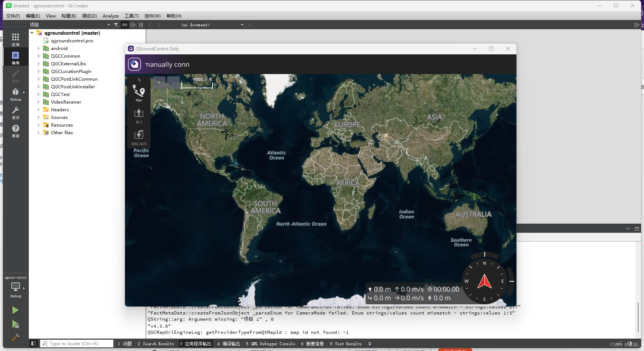Select QGCPostLinkInstaller tree item

click(x=73, y=86)
